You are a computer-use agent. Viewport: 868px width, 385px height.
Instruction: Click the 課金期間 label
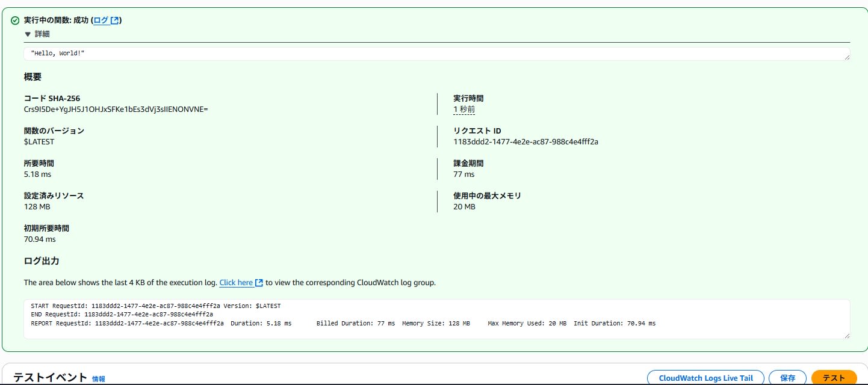468,163
